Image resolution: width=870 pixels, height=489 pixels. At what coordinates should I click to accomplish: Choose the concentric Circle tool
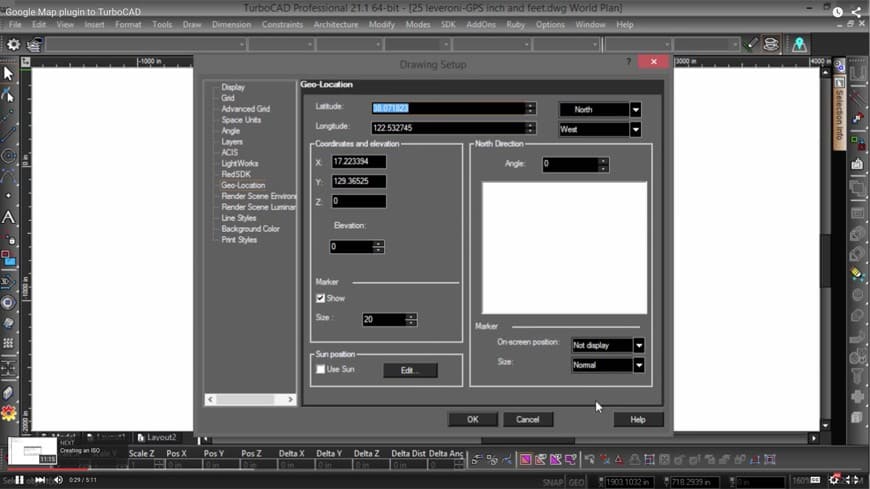pyautogui.click(x=8, y=156)
